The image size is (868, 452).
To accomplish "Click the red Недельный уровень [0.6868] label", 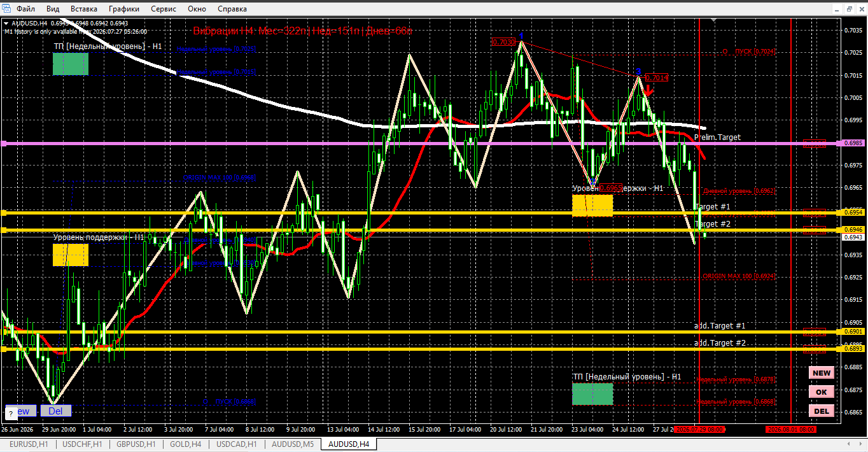I will pos(736,402).
